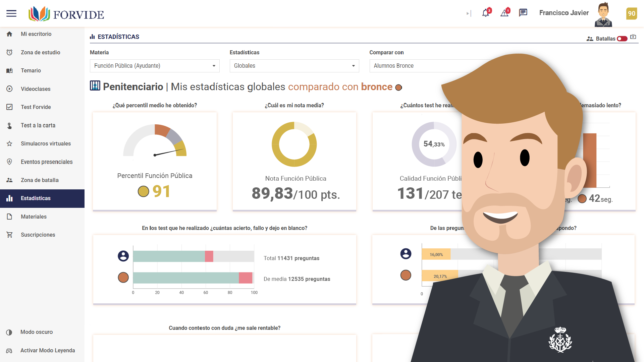The height and width of the screenshot is (362, 644).
Task: Click the bronze circle next to heading
Action: click(398, 87)
